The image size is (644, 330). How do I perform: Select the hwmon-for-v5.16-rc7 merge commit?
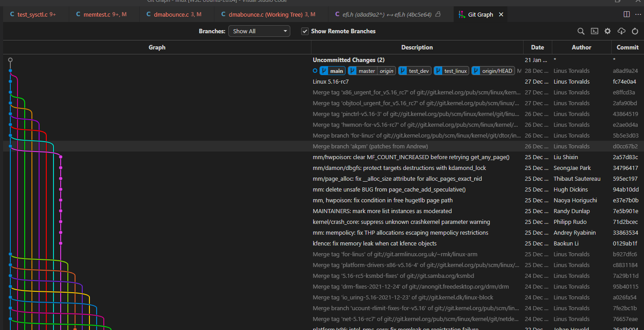point(324,125)
